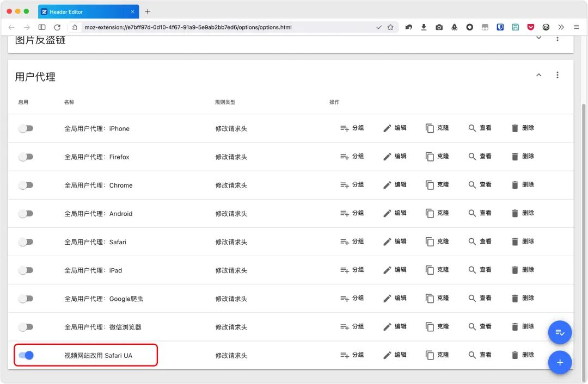Reload the current page
The image size is (588, 384).
(57, 27)
